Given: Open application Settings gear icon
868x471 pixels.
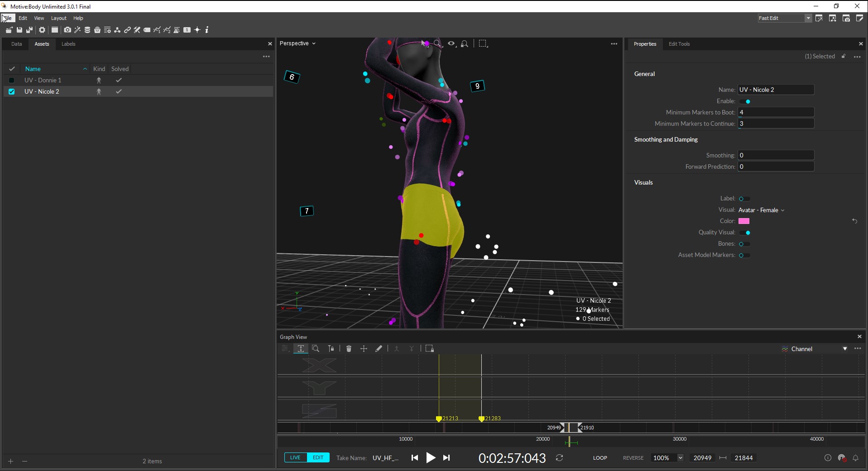Looking at the screenshot, I should point(42,30).
